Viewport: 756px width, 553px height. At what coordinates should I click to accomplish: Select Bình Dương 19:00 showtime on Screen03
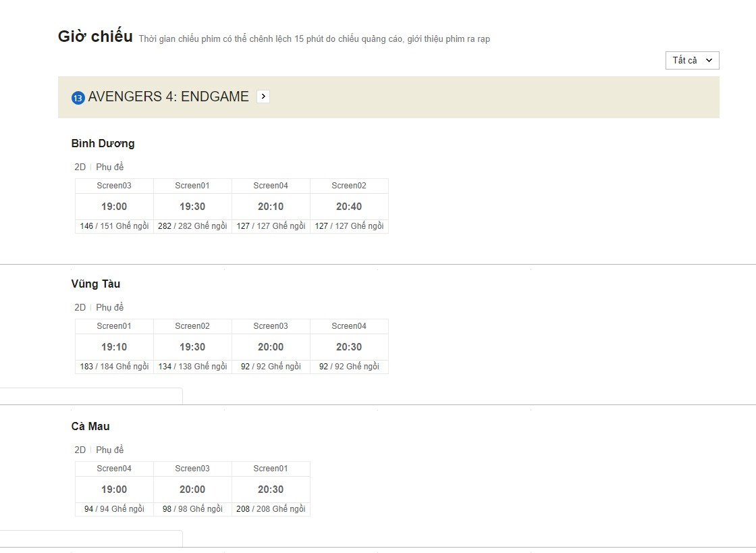pyautogui.click(x=114, y=207)
